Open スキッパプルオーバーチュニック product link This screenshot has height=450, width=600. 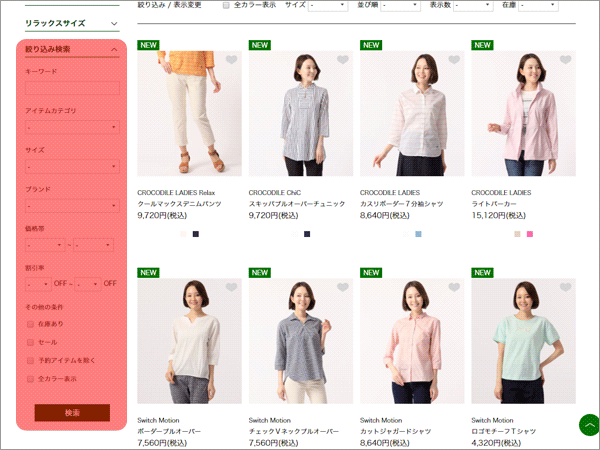point(297,204)
